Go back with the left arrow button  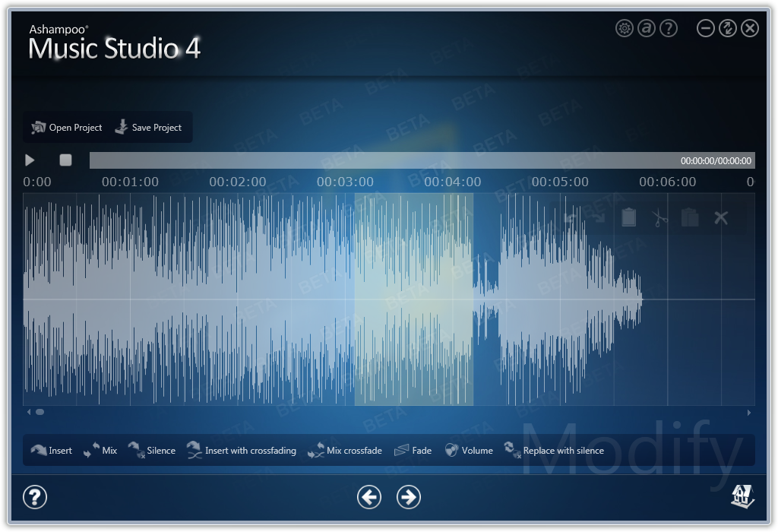(369, 497)
